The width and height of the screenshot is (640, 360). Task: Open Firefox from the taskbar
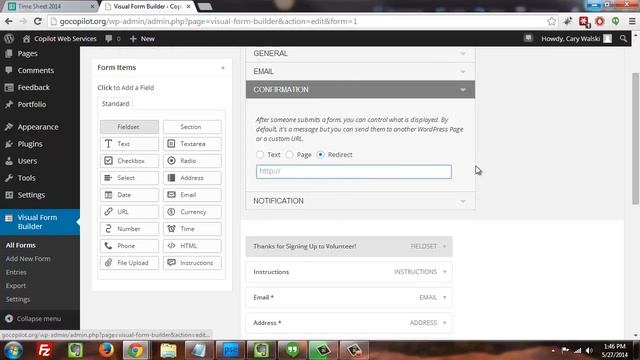click(106, 350)
